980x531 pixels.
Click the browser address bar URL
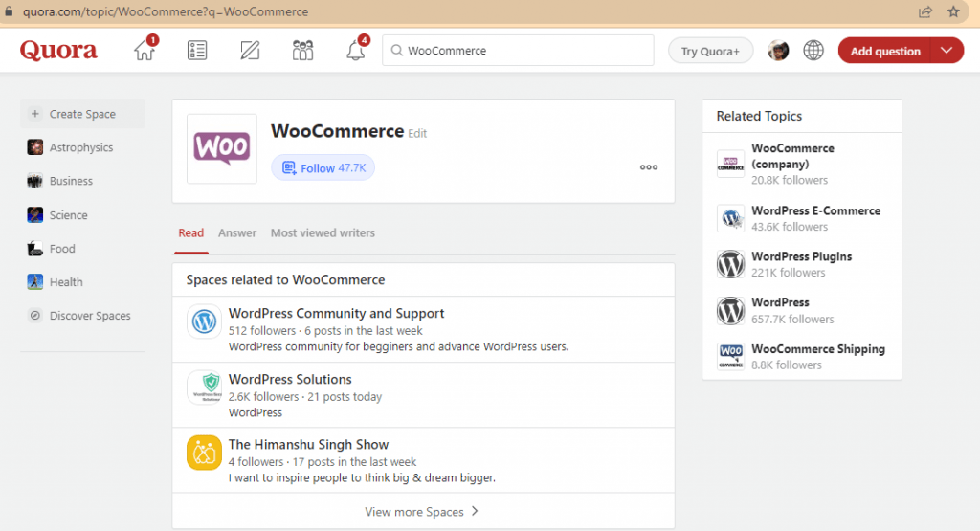[x=166, y=11]
